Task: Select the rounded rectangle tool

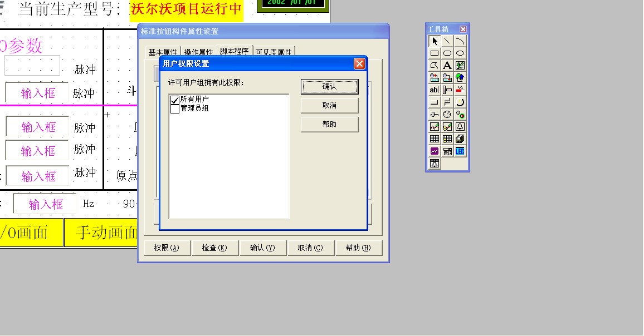Action: point(447,53)
